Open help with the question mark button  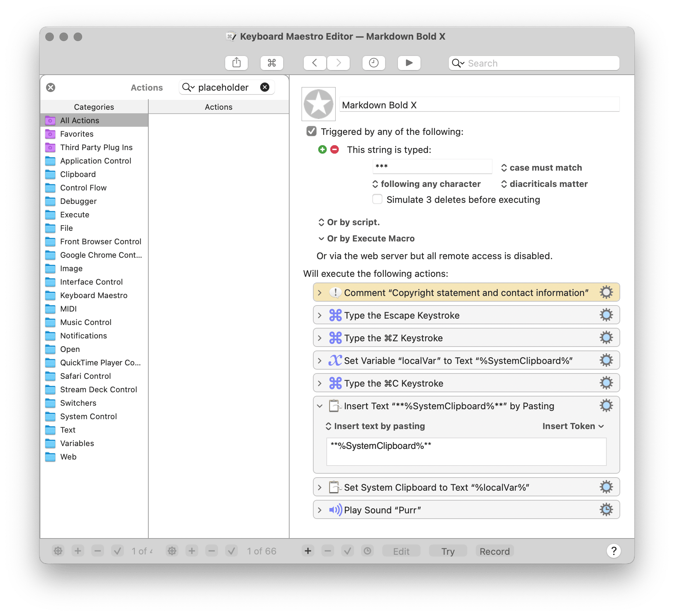614,551
